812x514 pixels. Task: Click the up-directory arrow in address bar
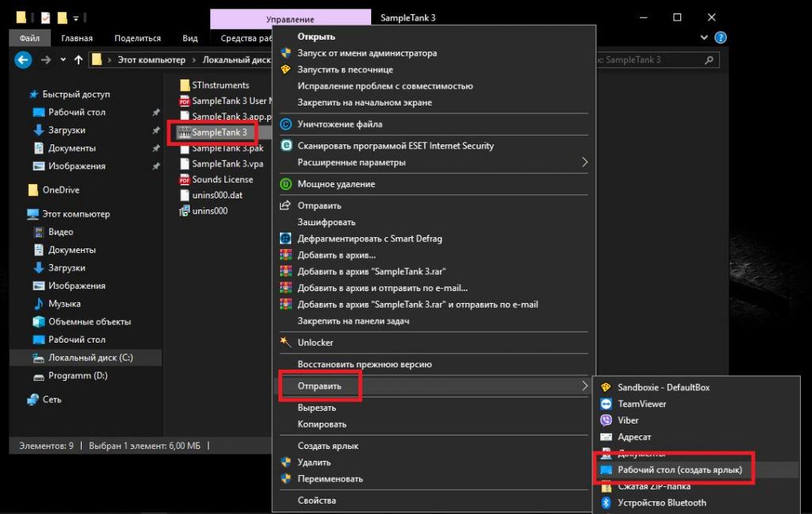coord(78,59)
